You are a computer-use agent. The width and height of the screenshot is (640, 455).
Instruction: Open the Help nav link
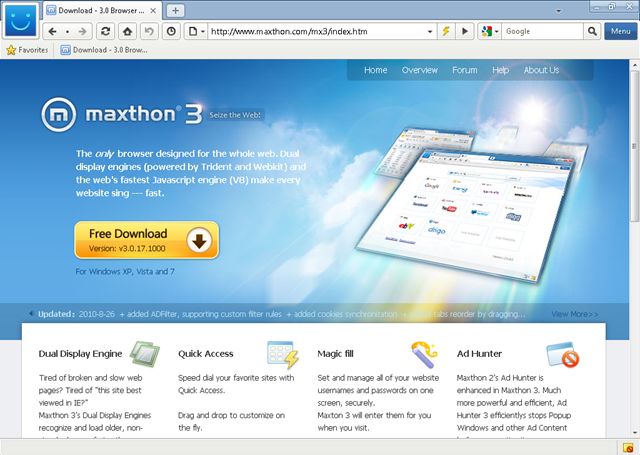click(500, 70)
